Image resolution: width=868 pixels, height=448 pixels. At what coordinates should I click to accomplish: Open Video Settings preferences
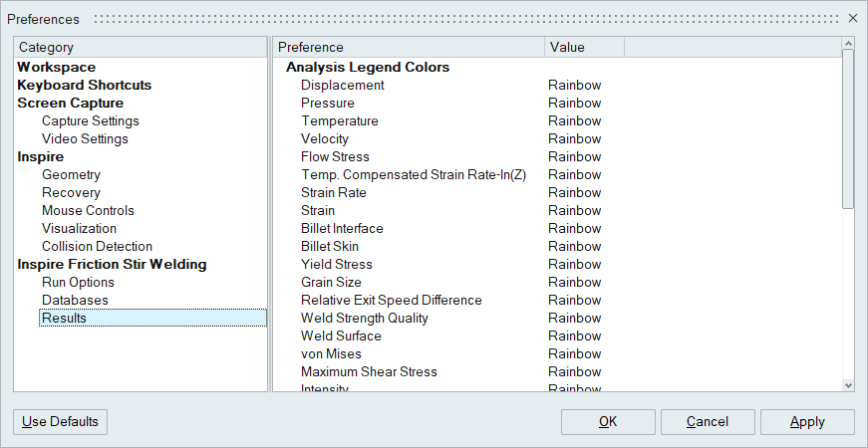click(x=85, y=138)
